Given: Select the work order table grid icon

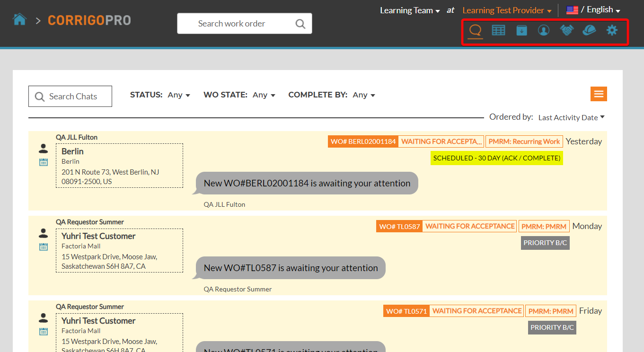Looking at the screenshot, I should (498, 30).
